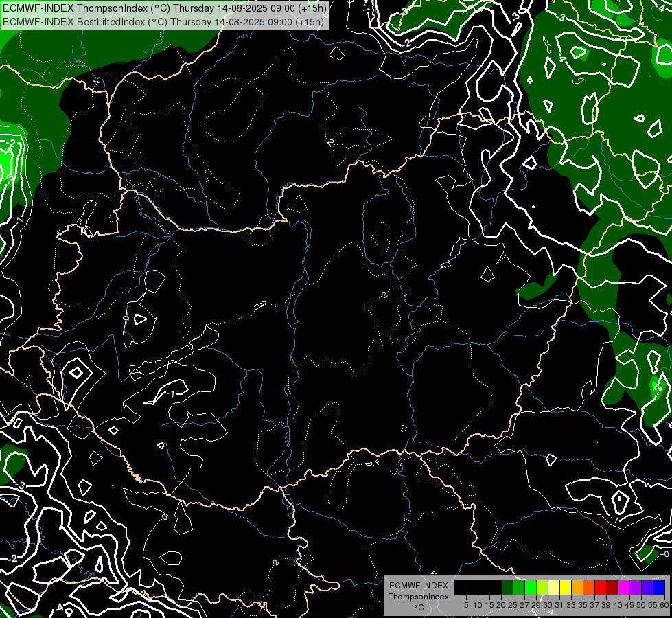Image resolution: width=672 pixels, height=618 pixels.
Task: Click the legend's ECMWF-INDEX label
Action: (x=419, y=586)
